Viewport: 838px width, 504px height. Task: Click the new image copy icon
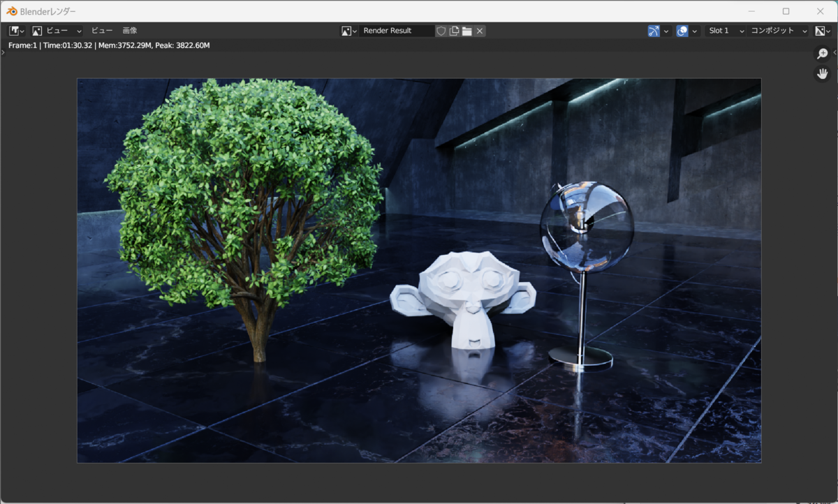[454, 31]
